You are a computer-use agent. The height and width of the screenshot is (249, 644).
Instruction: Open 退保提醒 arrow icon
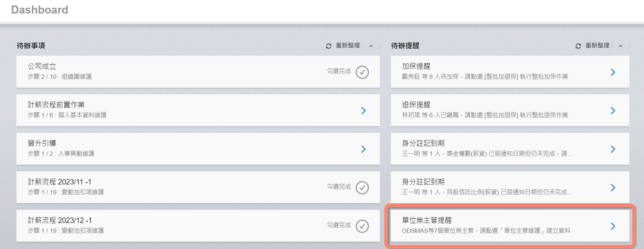[613, 111]
